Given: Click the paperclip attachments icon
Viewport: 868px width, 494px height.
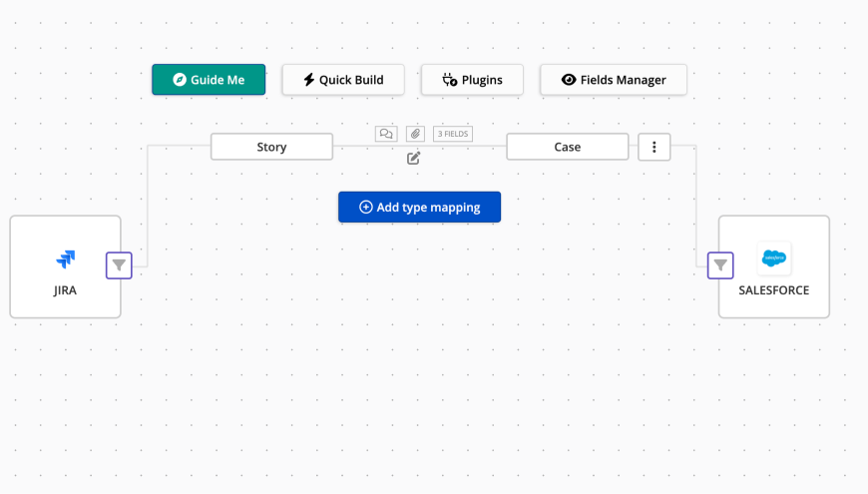Looking at the screenshot, I should 415,134.
